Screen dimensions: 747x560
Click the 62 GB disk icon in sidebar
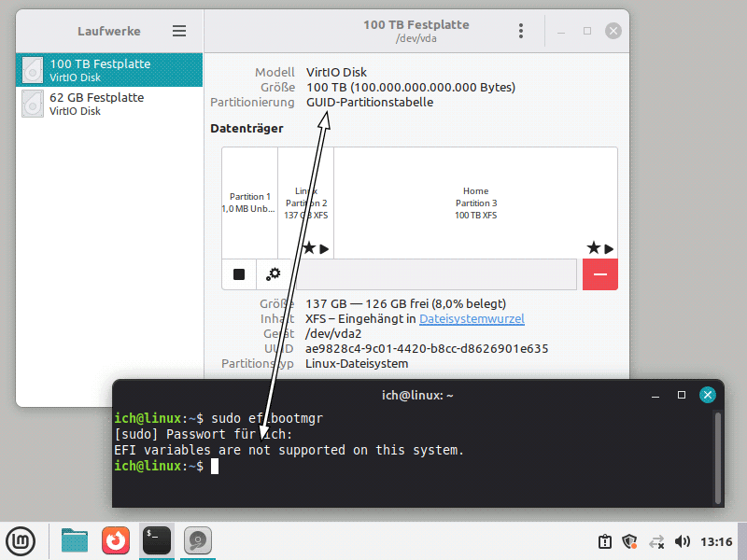tap(33, 104)
